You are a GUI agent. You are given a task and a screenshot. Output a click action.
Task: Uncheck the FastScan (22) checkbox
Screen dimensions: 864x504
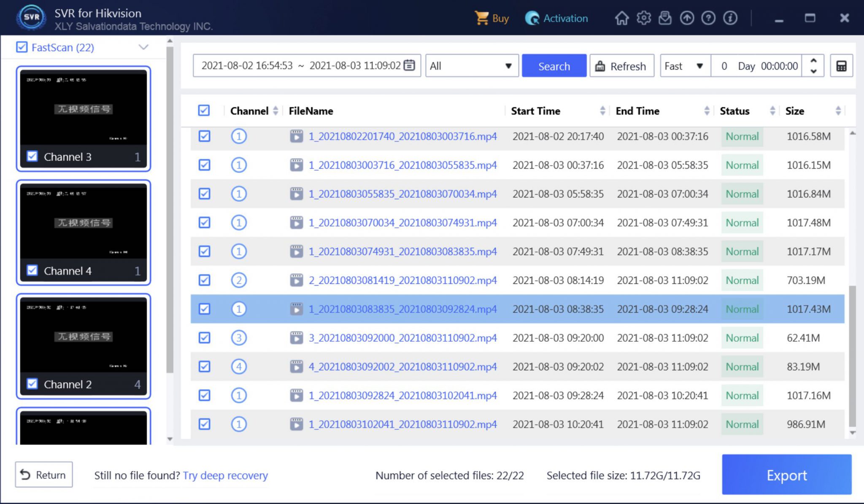(22, 47)
